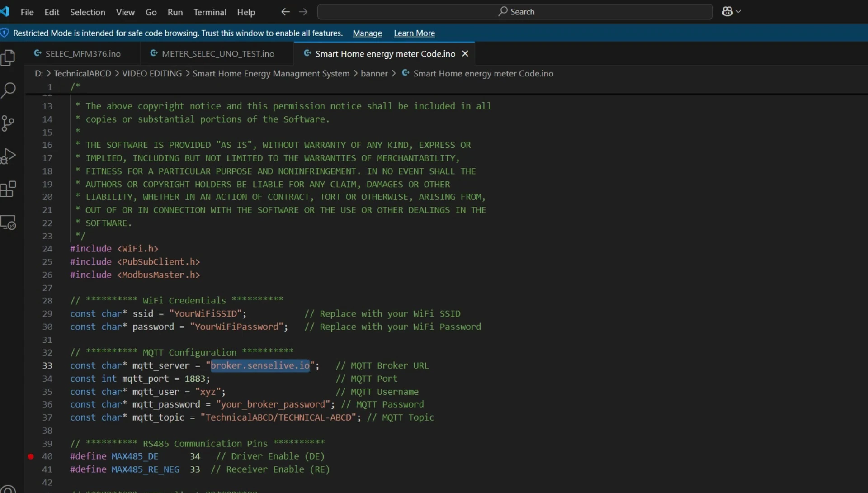Go back with the left arrow
The width and height of the screenshot is (868, 493).
(x=285, y=12)
